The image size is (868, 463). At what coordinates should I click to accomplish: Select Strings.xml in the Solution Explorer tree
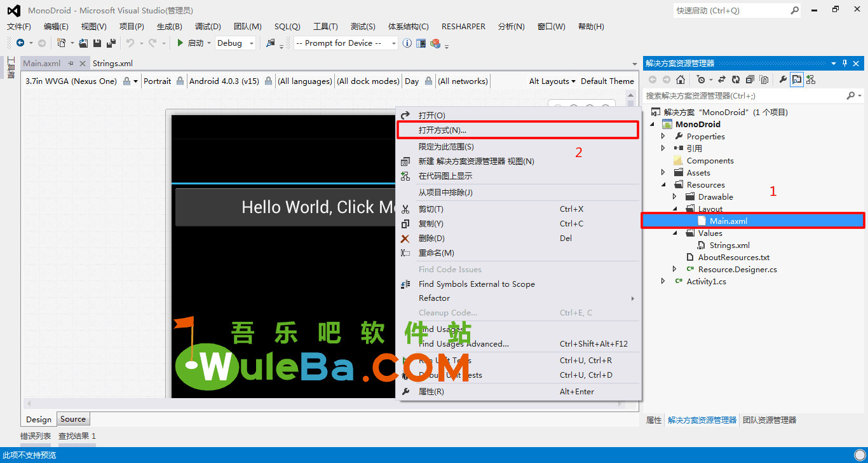729,245
